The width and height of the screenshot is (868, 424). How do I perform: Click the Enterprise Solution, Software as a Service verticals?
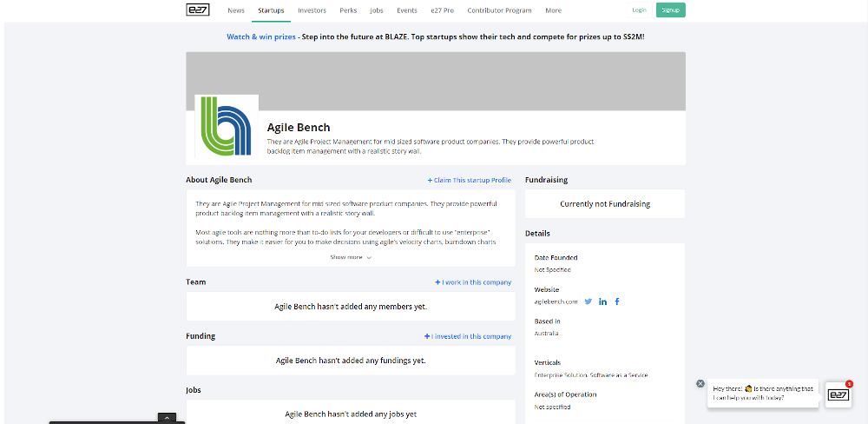coord(590,375)
